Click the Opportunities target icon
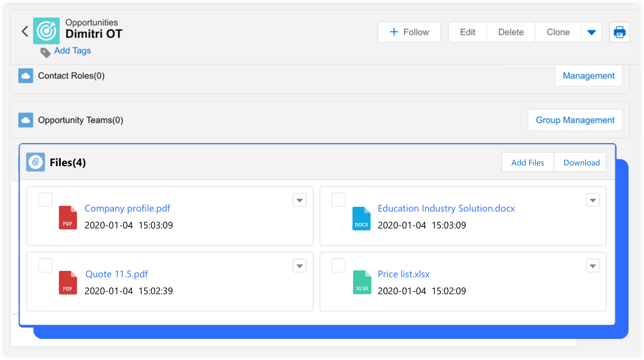The height and width of the screenshot is (360, 644). pyautogui.click(x=46, y=31)
